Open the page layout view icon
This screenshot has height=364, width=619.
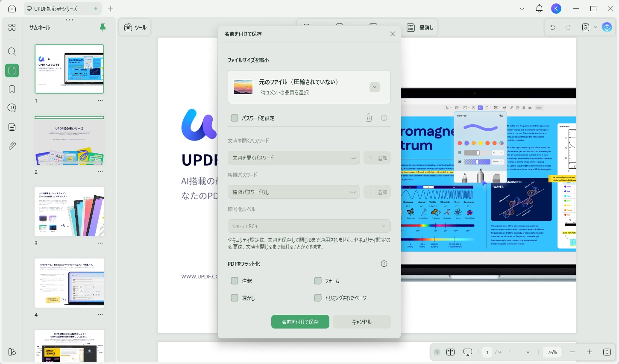[450, 352]
